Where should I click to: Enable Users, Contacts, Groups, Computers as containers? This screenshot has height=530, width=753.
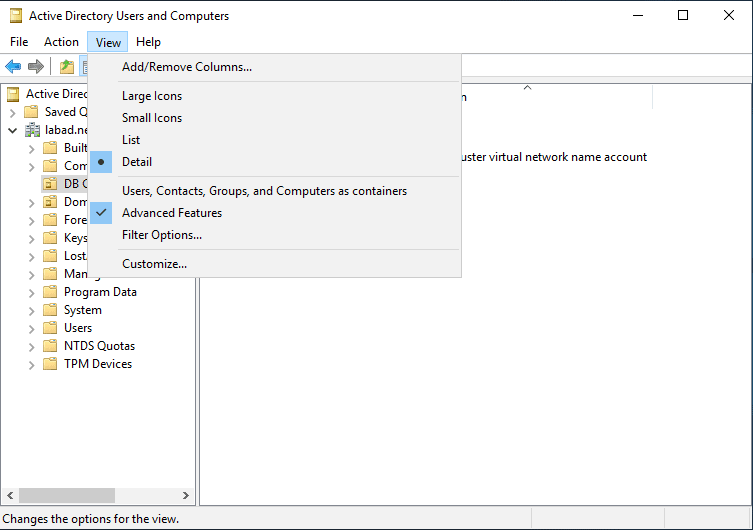point(264,191)
